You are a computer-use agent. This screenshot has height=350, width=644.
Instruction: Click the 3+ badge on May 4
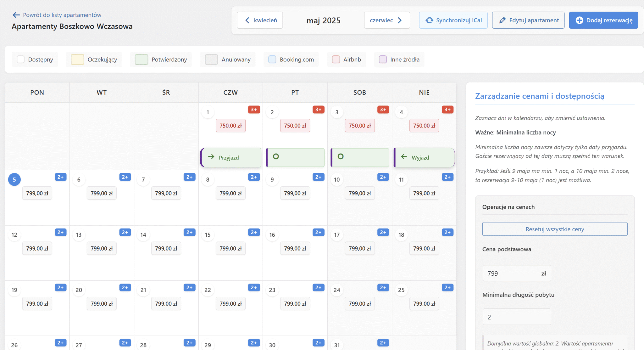click(x=447, y=110)
